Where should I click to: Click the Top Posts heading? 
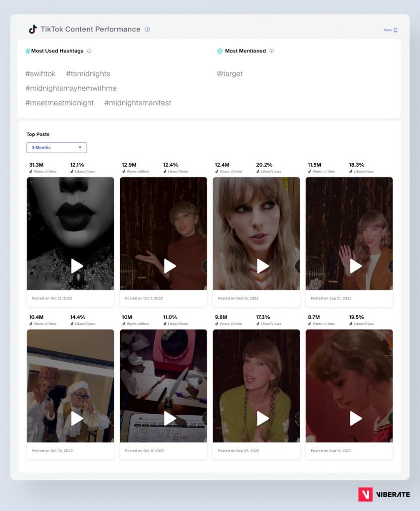[x=38, y=134]
